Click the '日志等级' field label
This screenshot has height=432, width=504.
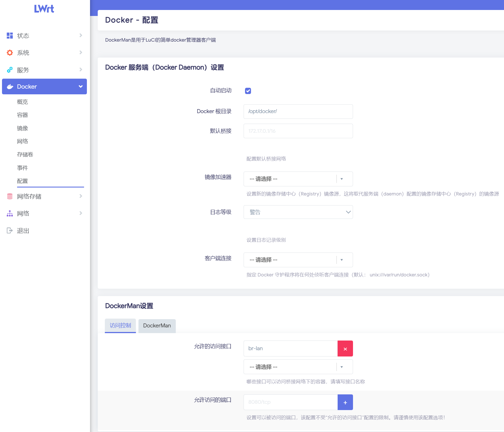click(x=221, y=212)
